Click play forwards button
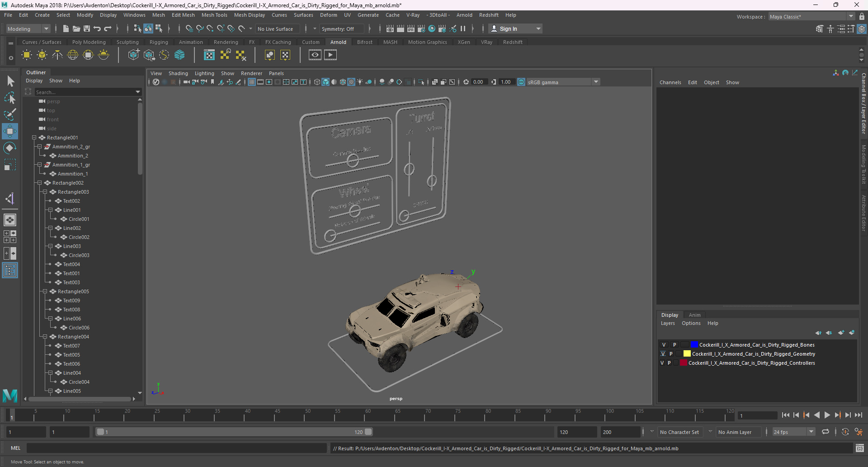Image resolution: width=868 pixels, height=467 pixels. tap(827, 415)
